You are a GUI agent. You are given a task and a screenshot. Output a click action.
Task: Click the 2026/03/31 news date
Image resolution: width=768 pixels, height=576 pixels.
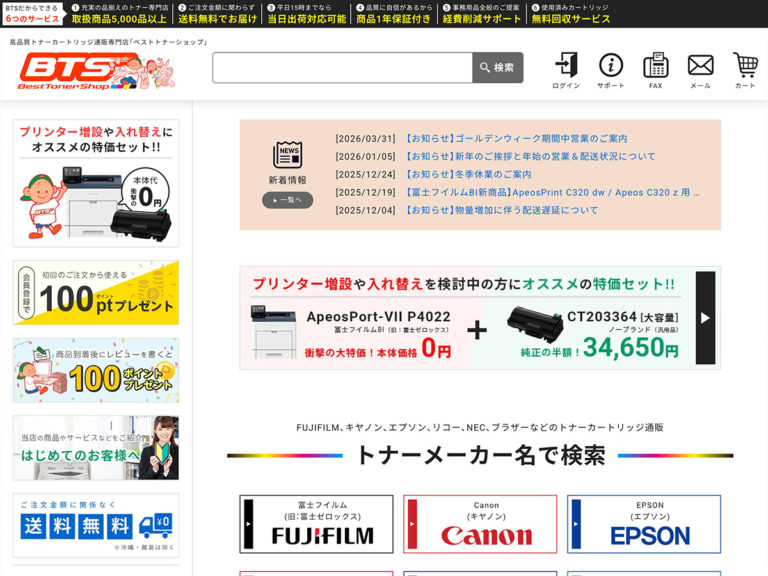coord(365,139)
